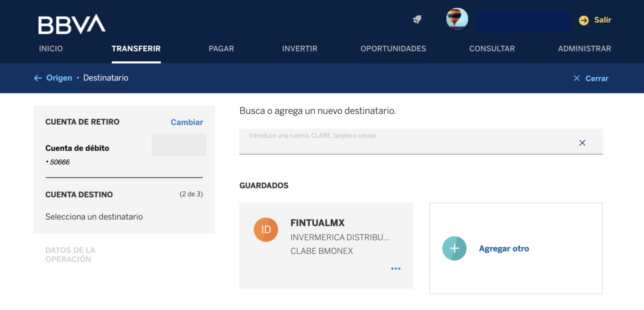Open the PAGAR menu

point(221,49)
